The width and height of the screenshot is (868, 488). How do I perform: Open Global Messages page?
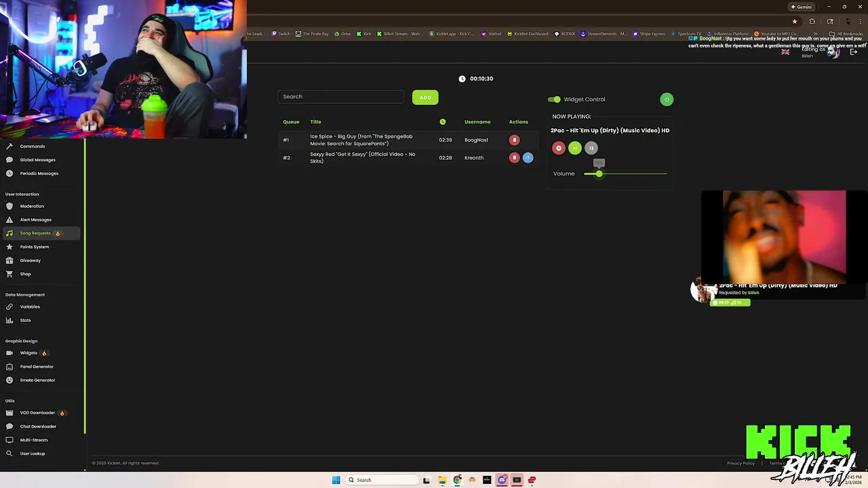pos(37,160)
